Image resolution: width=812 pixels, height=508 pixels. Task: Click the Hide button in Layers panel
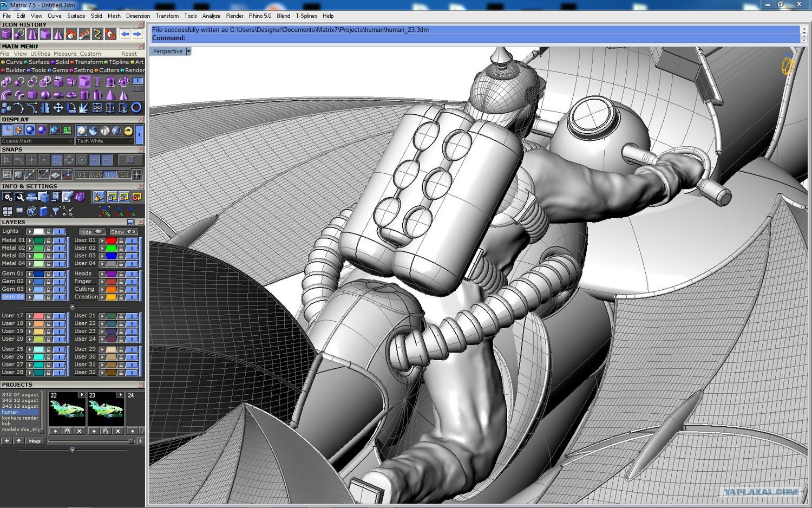91,232
